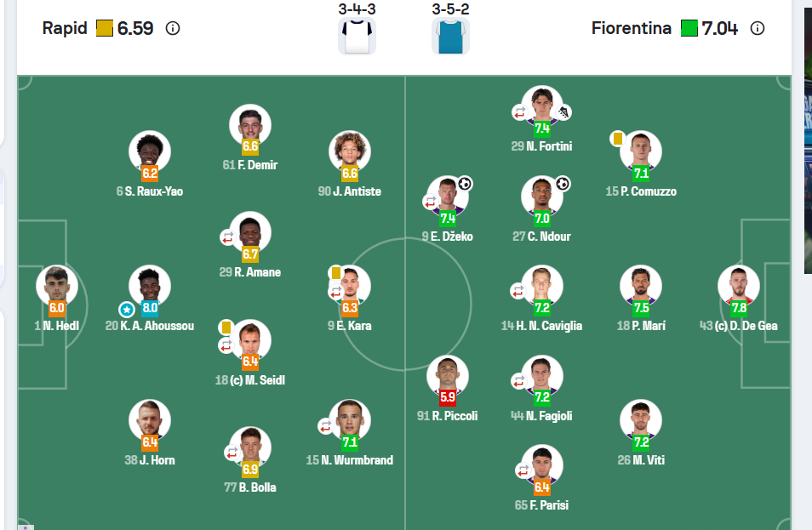812x530 pixels.
Task: Open F. Demir player name link
Action: 256,165
